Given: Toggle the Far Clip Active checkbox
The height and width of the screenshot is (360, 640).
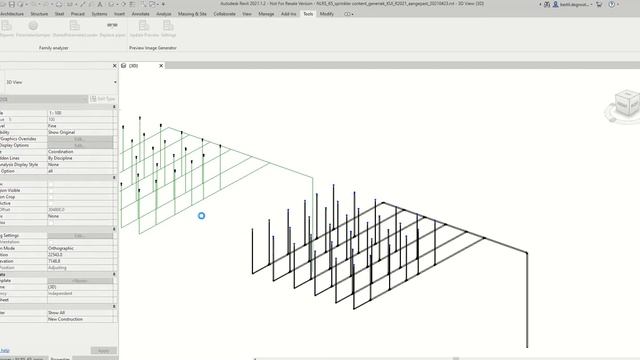Looking at the screenshot, I should (x=51, y=203).
